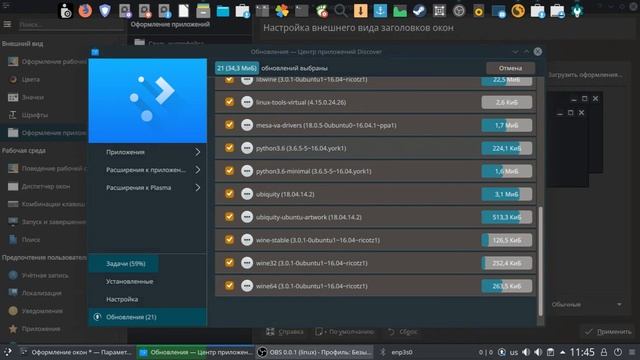Screen dimensions: 640x360
Task: Click the round icon beside mesa-va-drivers
Action: tap(247, 125)
